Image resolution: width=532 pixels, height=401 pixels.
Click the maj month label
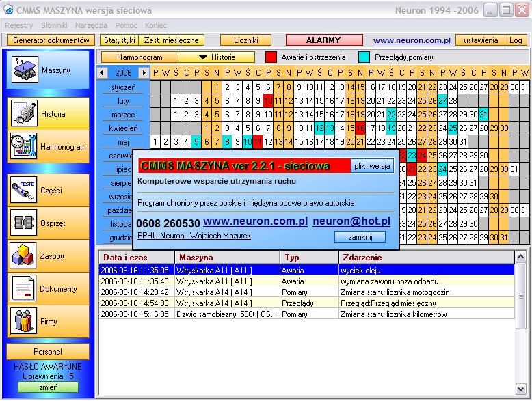(123, 141)
